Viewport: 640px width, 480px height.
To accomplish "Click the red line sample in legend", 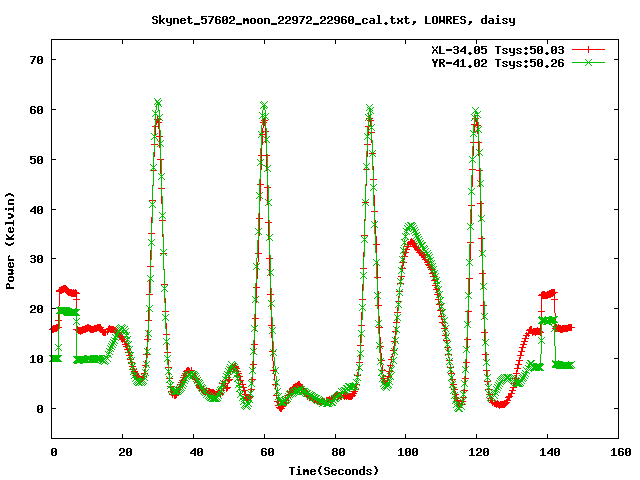I will point(588,50).
